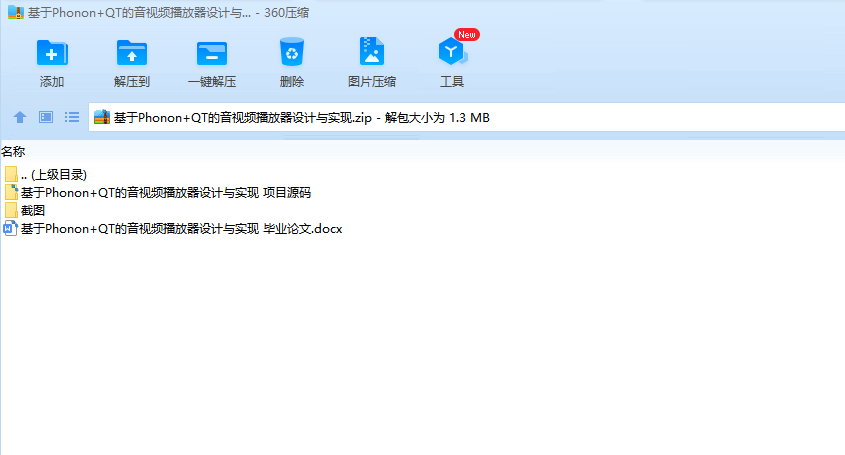This screenshot has width=845, height=455.
Task: Click the folder icon beside 截图
Action: [x=11, y=210]
